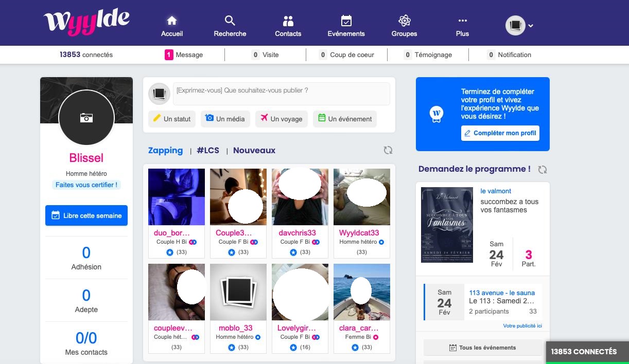Open the Contacts people icon
Viewport: 629px width, 364px height.
tap(288, 21)
